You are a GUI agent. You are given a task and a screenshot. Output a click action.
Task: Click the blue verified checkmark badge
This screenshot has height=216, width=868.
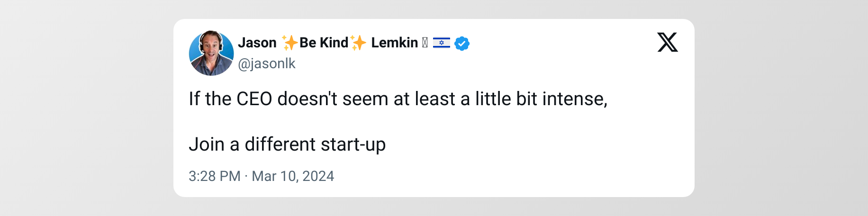coord(462,44)
